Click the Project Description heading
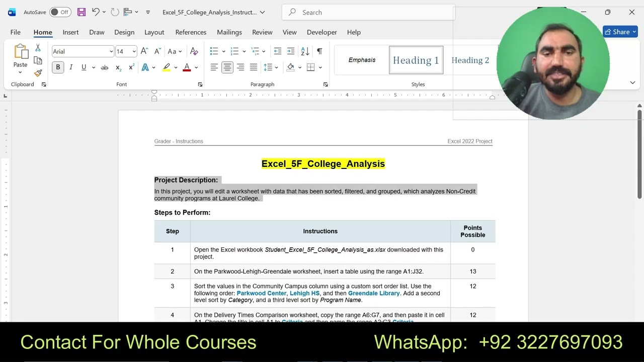This screenshot has width=644, height=362. pos(186,180)
